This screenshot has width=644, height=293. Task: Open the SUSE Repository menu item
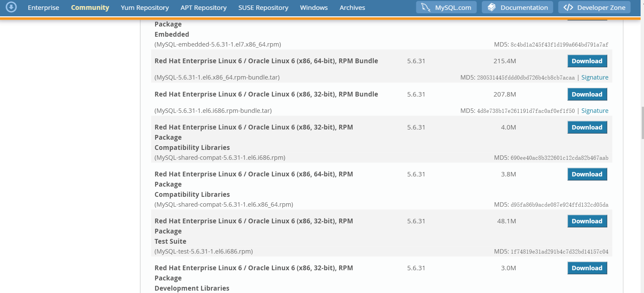263,7
